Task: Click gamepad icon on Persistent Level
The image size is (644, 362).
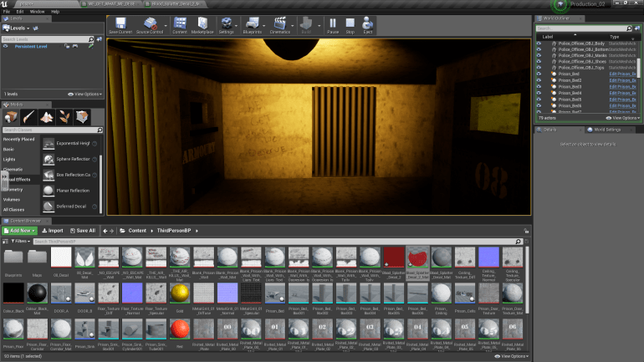Action: pyautogui.click(x=75, y=46)
